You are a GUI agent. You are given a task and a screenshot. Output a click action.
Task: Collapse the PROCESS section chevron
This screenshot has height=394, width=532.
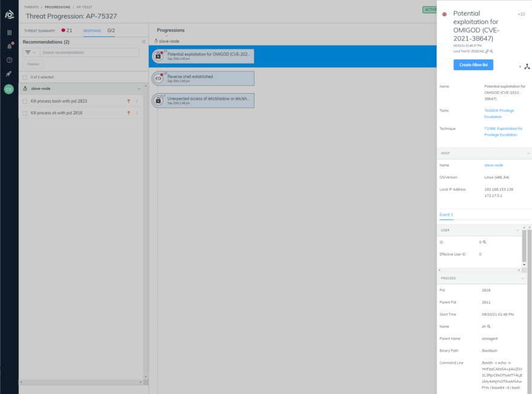[522, 279]
